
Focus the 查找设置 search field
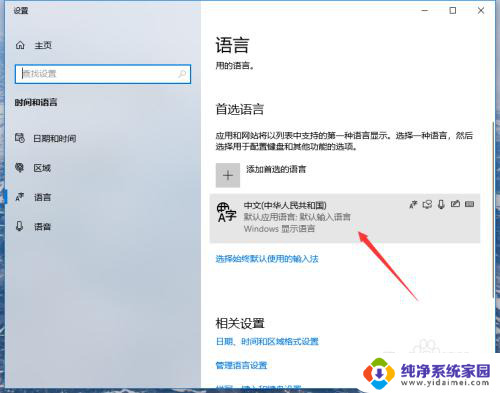point(103,74)
